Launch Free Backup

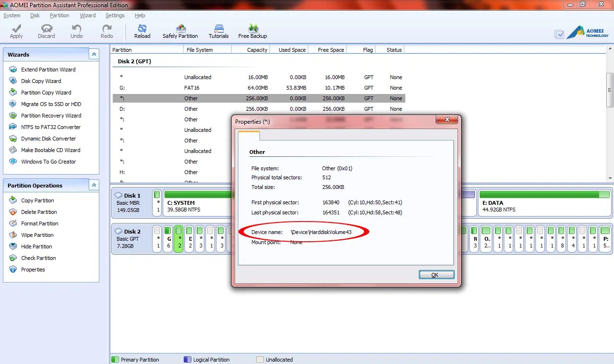pyautogui.click(x=252, y=30)
